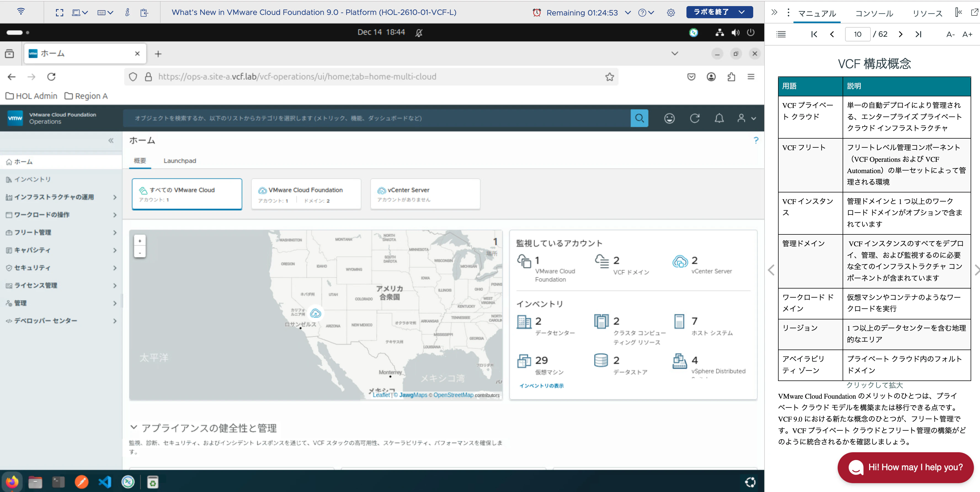Viewport: 980px width, 492px height.
Task: Open the feedback smiley icon
Action: coord(669,118)
